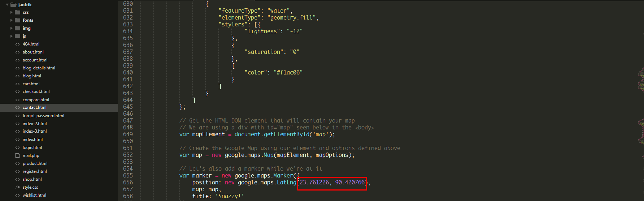Click the fonts folder icon

tap(17, 20)
